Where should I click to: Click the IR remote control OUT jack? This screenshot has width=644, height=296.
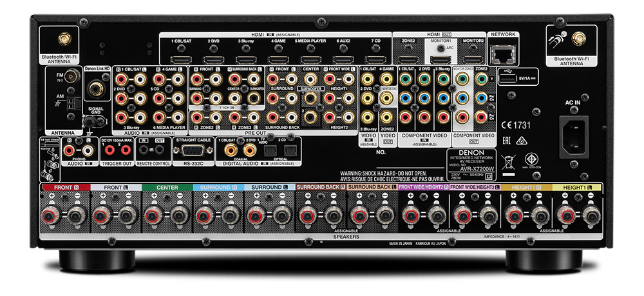click(158, 150)
